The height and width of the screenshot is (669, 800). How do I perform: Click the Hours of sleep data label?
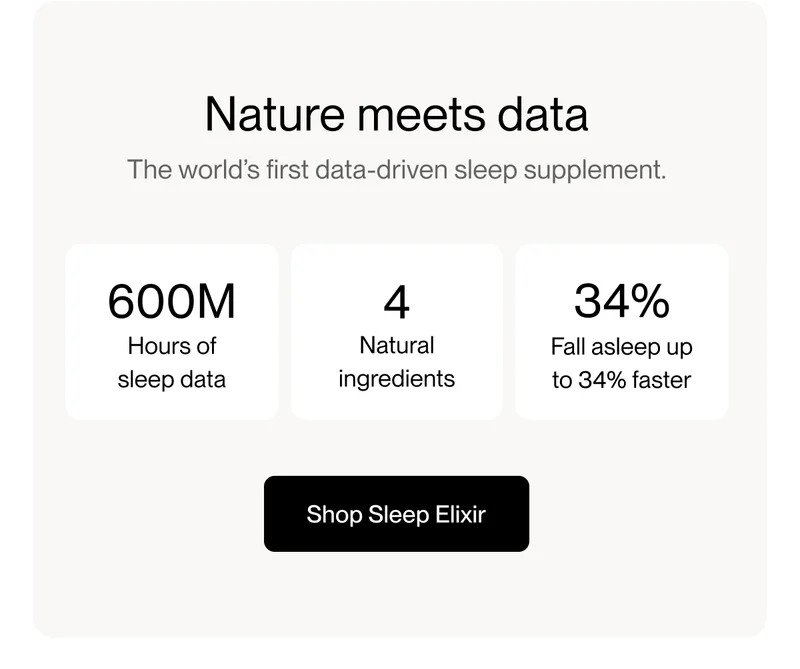171,363
